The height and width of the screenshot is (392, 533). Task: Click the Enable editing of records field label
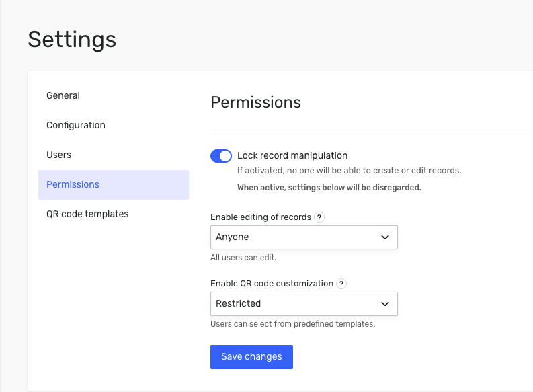coord(261,217)
